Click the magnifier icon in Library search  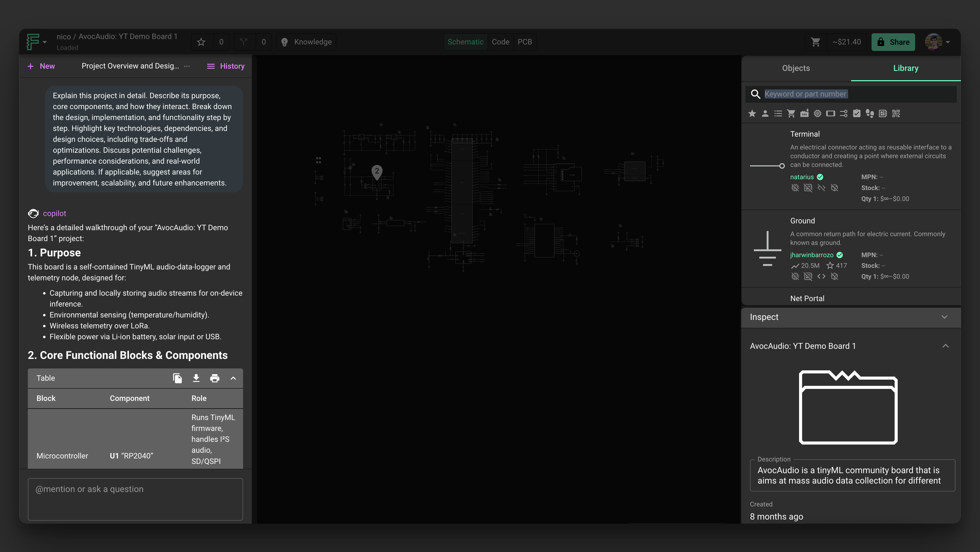pyautogui.click(x=755, y=94)
